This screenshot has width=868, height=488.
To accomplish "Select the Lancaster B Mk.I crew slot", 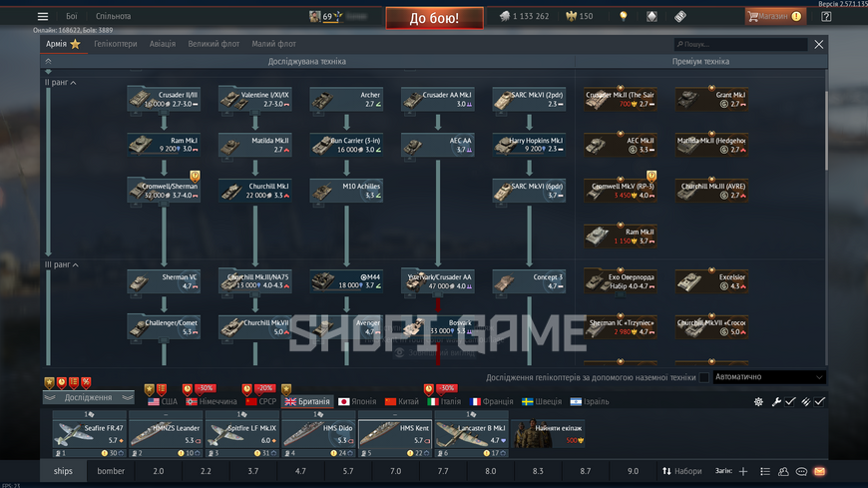I will click(471, 434).
